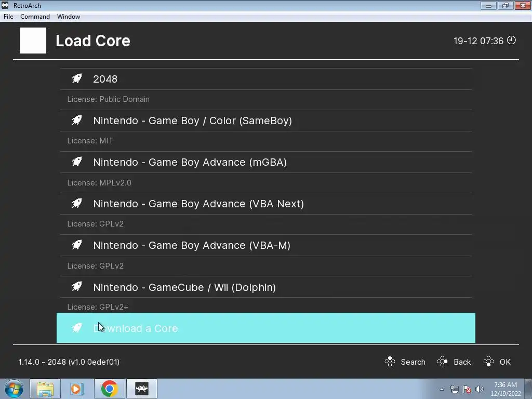Click the RetroArch taskbar icon
The height and width of the screenshot is (399, 532).
142,389
